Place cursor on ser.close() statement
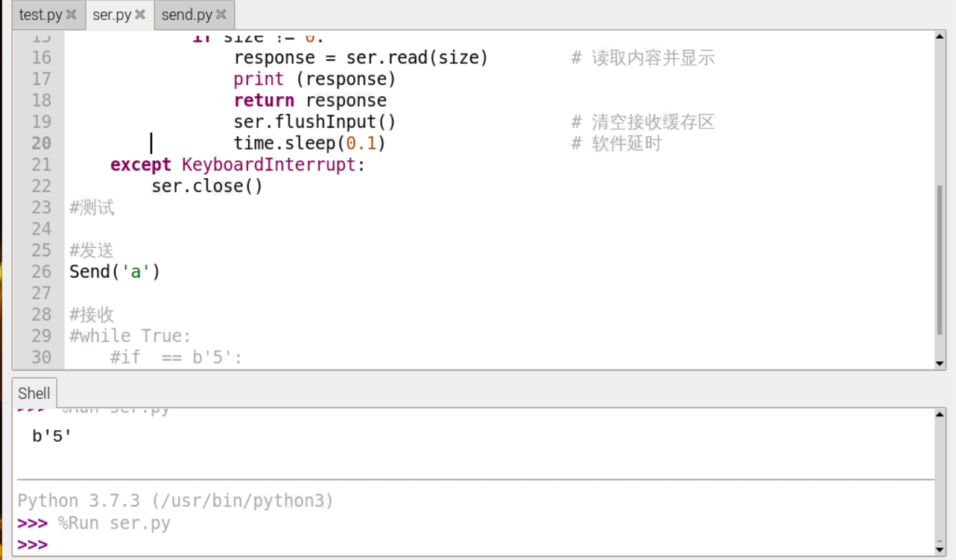This screenshot has height=560, width=956. pos(207,186)
